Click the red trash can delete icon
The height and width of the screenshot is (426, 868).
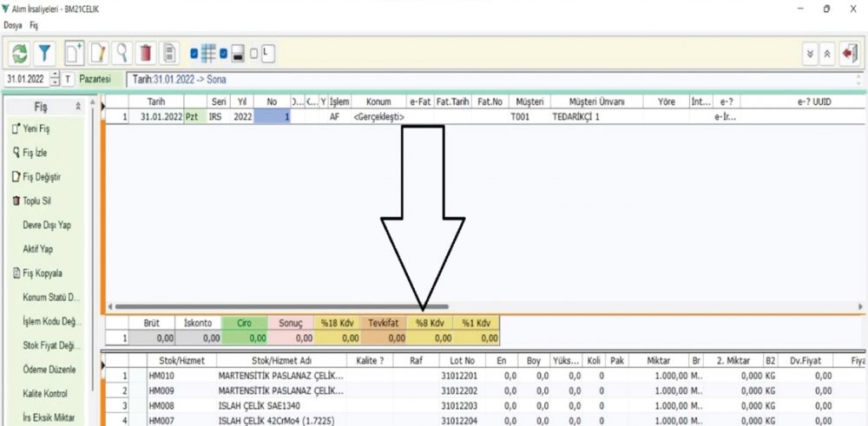tap(146, 53)
